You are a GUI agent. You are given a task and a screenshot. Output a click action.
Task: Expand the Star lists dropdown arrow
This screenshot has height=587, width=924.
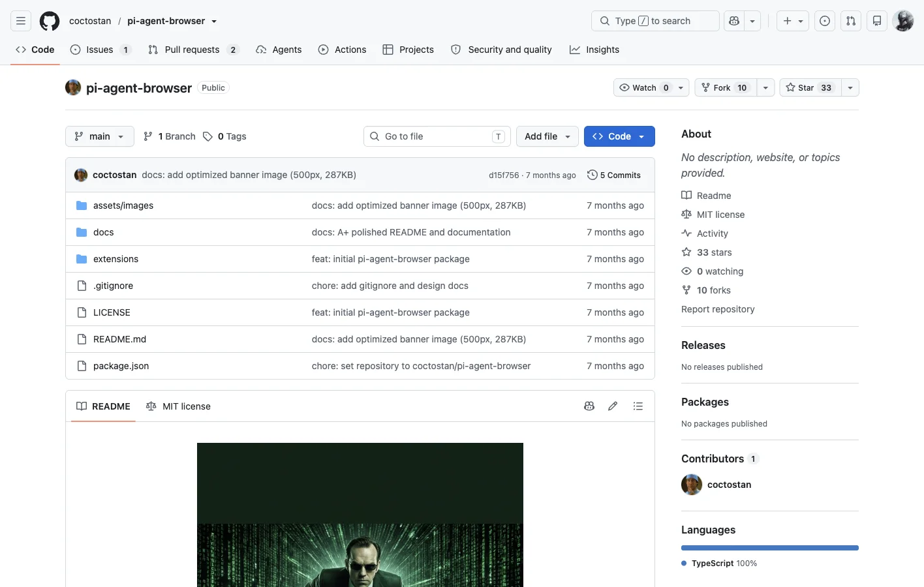pyautogui.click(x=850, y=87)
